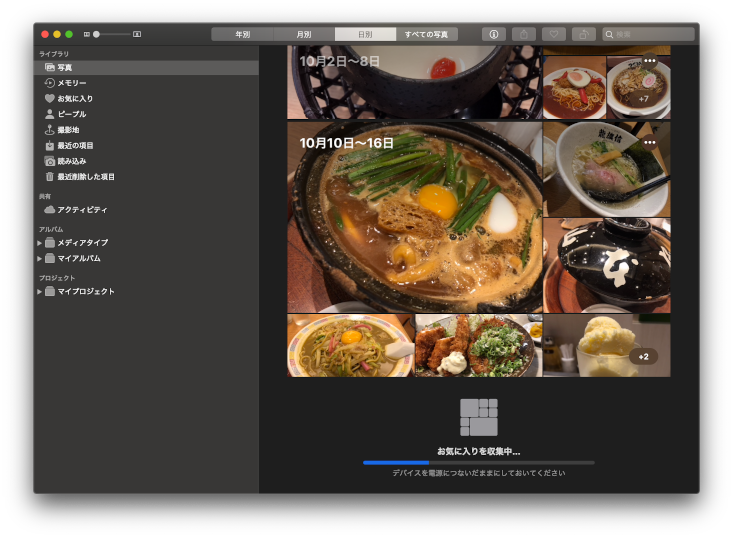Click the thumbnail size zoom slider
This screenshot has height=538, width=733.
(112, 34)
